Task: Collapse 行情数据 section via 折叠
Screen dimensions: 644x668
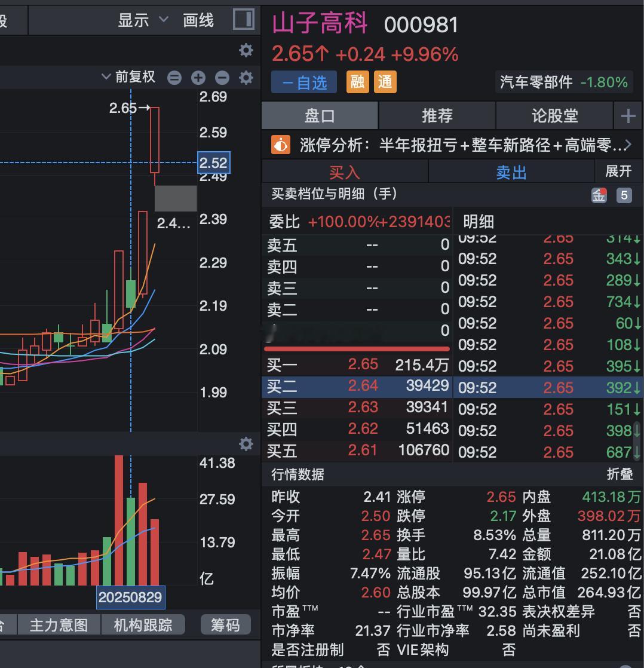Action: [x=620, y=474]
